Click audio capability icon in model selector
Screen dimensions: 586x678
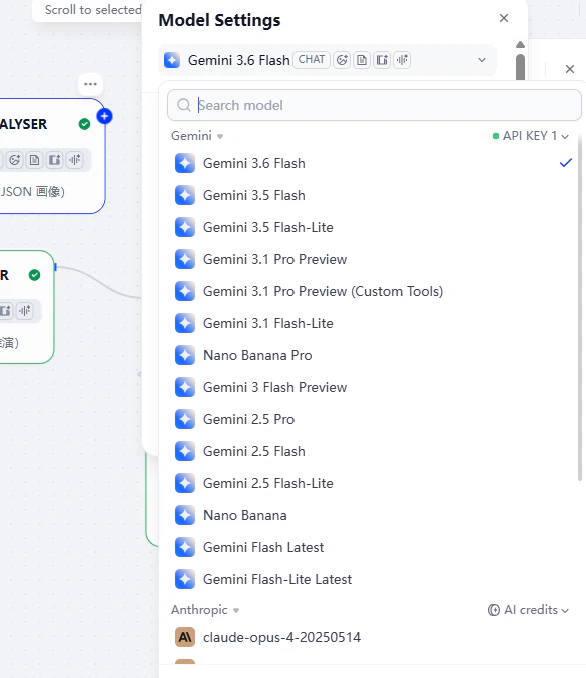pos(402,60)
